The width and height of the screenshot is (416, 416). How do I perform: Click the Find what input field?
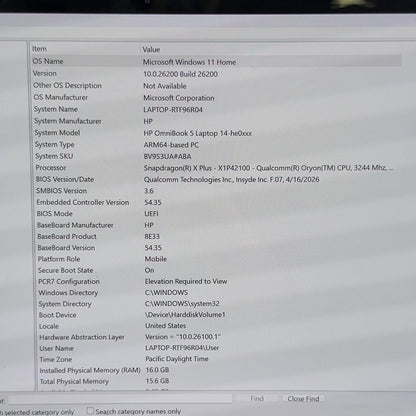(x=119, y=399)
